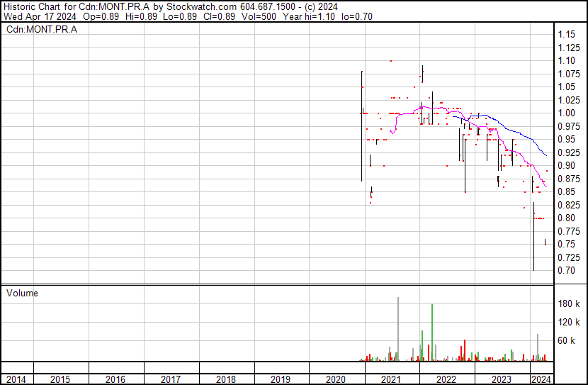588x385 pixels.
Task: Click the 0.95 price axis label
Action: (x=566, y=139)
